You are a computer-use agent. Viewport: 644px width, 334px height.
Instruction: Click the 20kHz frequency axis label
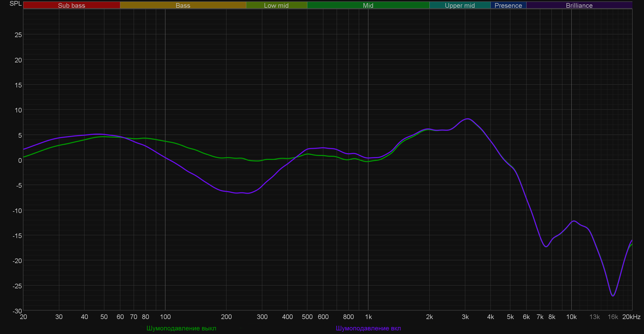[x=631, y=317]
